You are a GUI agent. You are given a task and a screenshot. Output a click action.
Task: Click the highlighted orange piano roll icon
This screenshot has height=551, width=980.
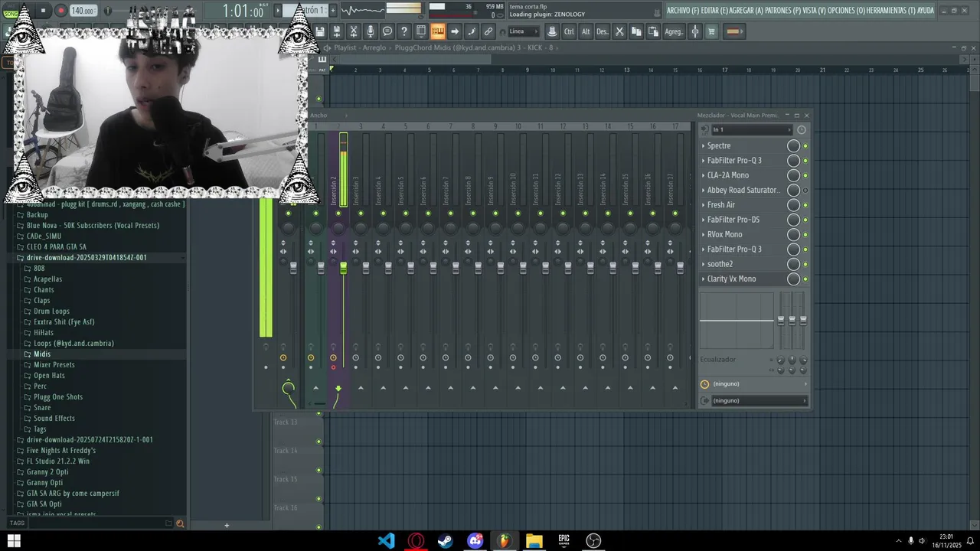pyautogui.click(x=438, y=31)
